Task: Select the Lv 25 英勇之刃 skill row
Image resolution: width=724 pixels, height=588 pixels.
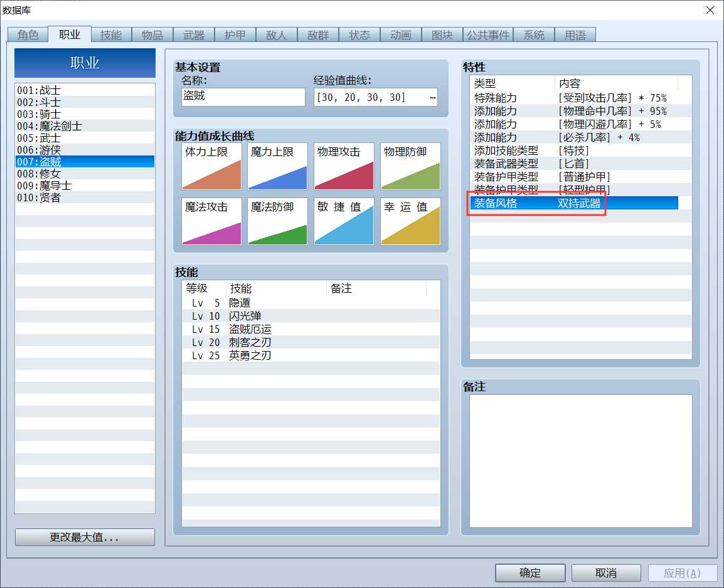Action: pos(311,355)
